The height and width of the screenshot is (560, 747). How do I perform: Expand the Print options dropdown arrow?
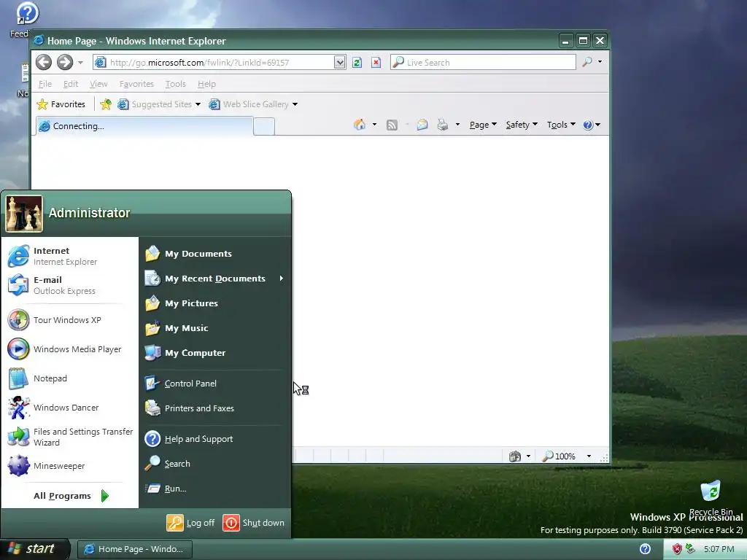(x=457, y=125)
